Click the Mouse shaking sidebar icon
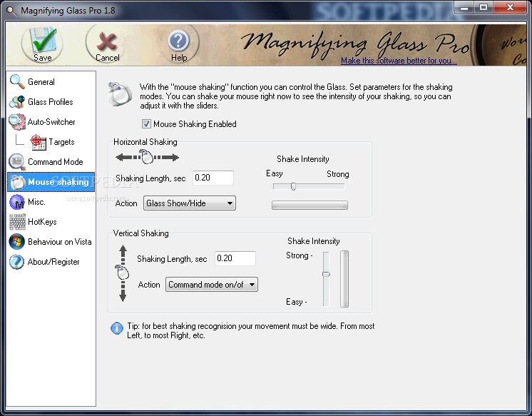 17,182
